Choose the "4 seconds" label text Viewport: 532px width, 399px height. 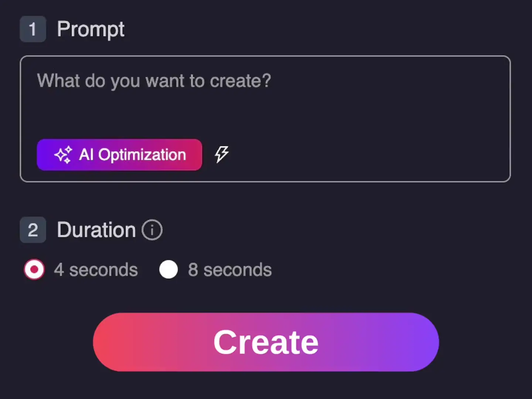96,270
